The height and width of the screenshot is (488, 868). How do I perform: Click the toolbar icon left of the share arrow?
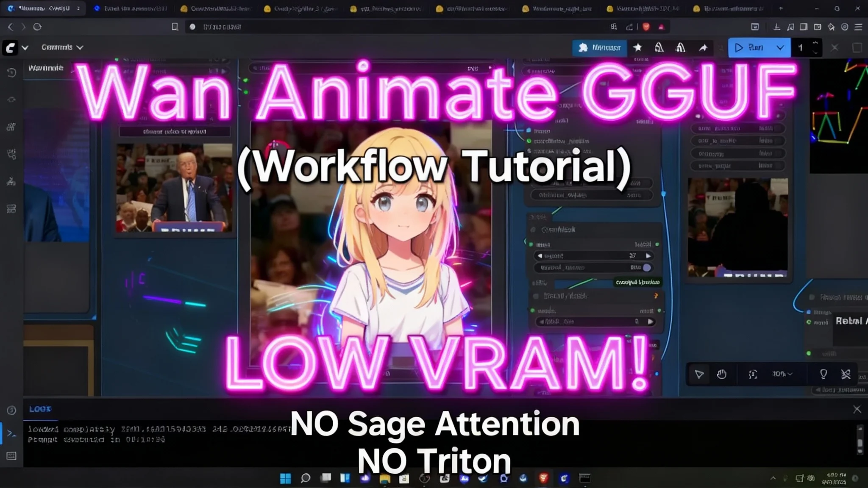pyautogui.click(x=681, y=47)
